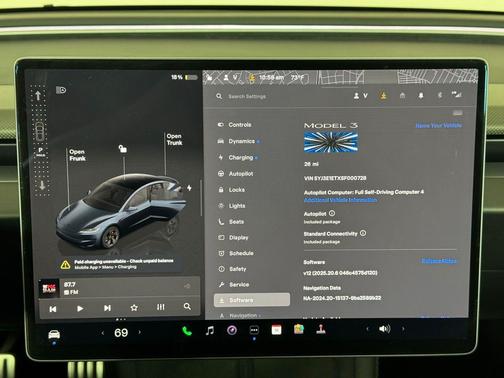Open the Phone app
The image size is (504, 378).
(187, 331)
